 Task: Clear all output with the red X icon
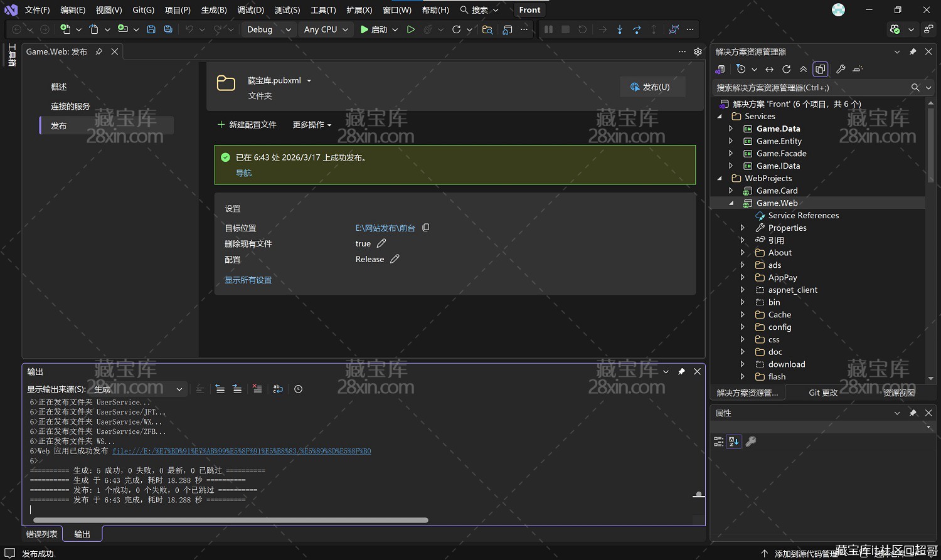tap(257, 389)
